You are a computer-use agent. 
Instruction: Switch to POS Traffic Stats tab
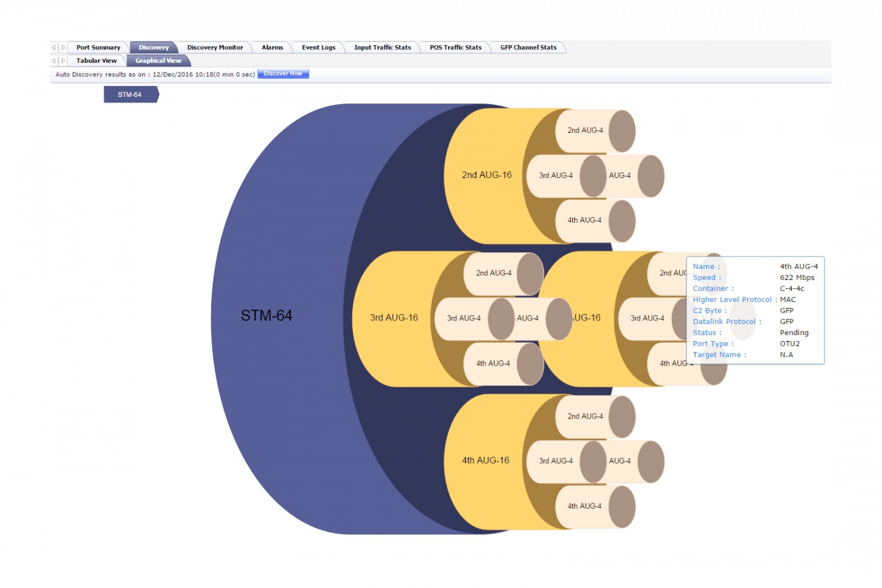pyautogui.click(x=456, y=48)
